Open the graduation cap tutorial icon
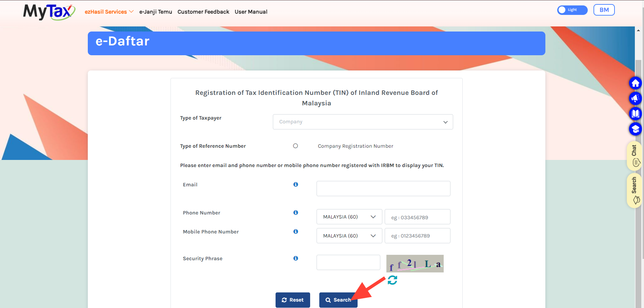Image resolution: width=644 pixels, height=308 pixels. point(635,129)
